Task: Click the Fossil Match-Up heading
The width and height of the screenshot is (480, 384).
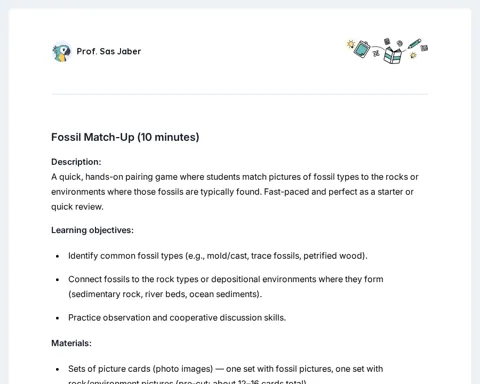Action: [x=125, y=137]
